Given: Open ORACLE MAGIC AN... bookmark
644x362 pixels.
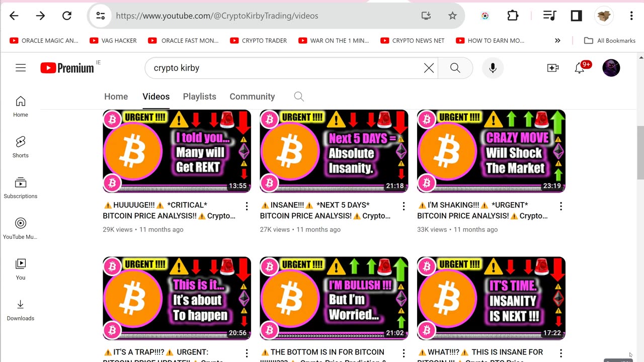Looking at the screenshot, I should pyautogui.click(x=44, y=41).
